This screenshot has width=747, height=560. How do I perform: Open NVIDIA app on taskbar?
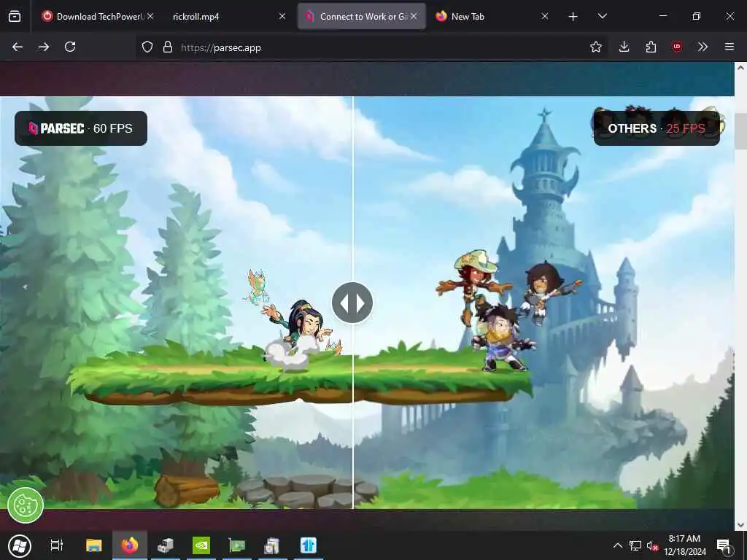tap(201, 545)
